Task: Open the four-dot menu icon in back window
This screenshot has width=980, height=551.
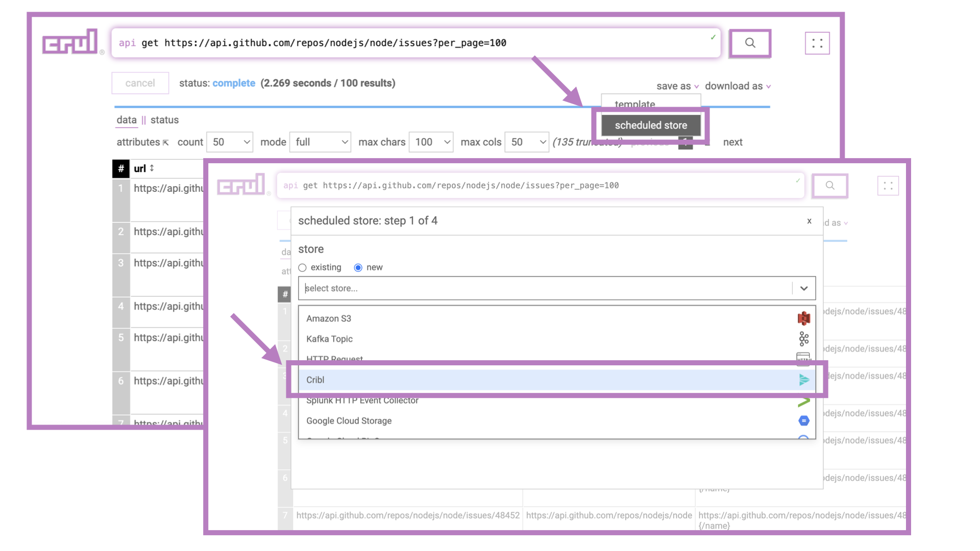Action: pyautogui.click(x=817, y=43)
